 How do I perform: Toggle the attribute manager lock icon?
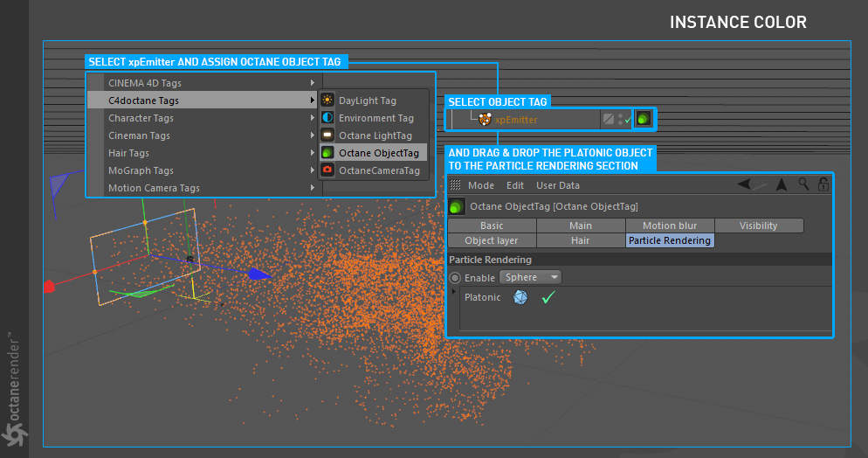823,184
